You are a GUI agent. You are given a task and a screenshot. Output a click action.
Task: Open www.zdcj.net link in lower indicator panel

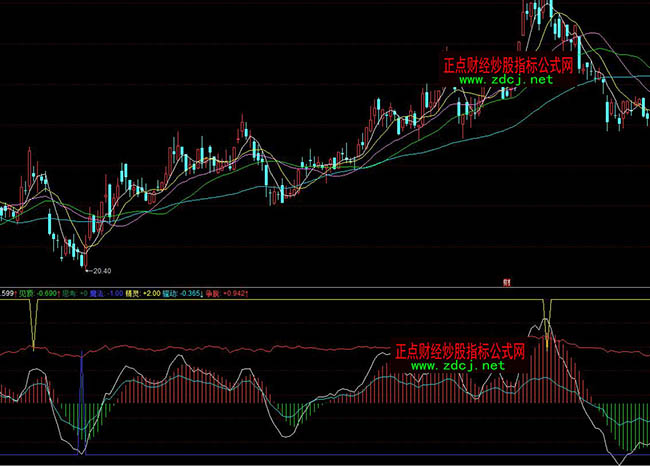click(x=458, y=366)
